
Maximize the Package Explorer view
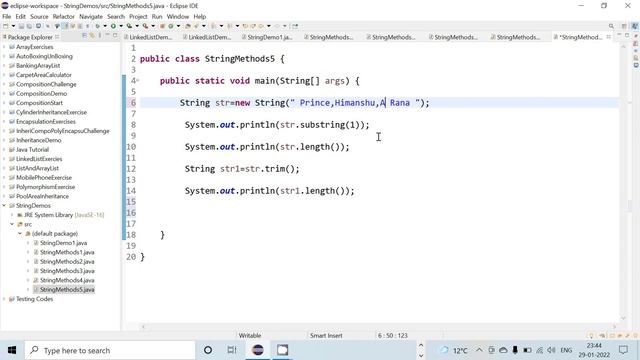(115, 35)
